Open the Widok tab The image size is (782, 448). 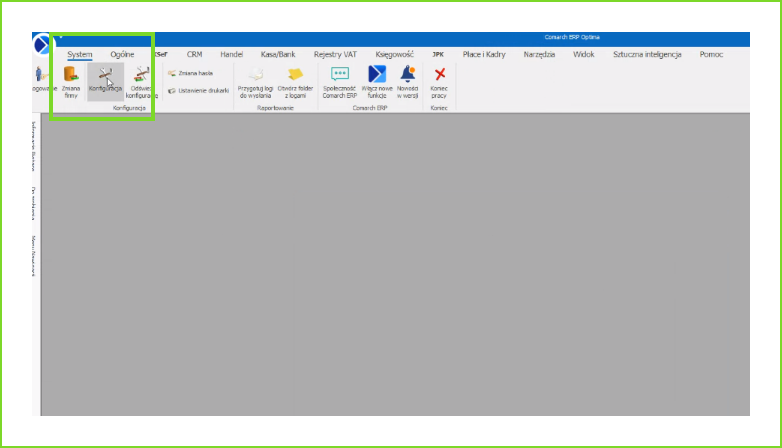[x=584, y=54]
